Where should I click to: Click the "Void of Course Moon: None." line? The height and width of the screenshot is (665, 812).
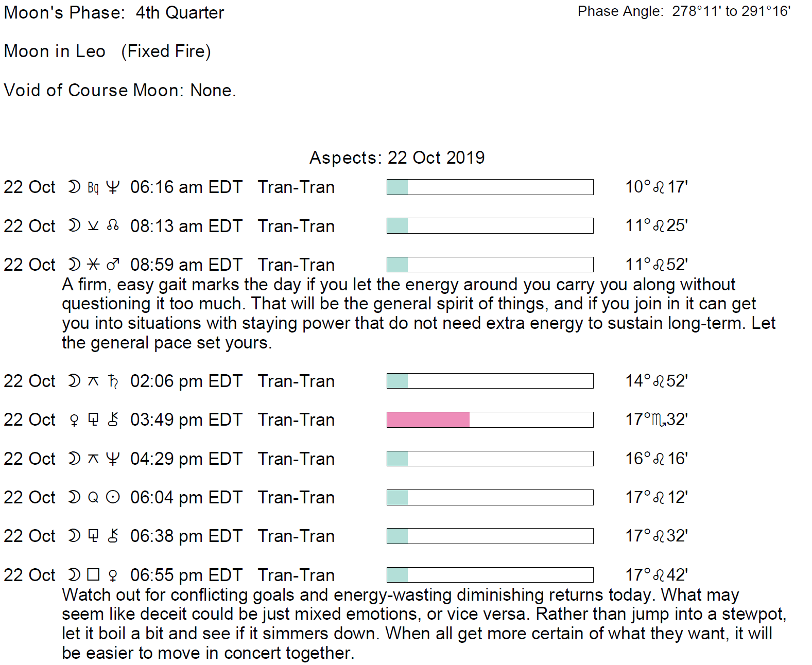point(119,90)
